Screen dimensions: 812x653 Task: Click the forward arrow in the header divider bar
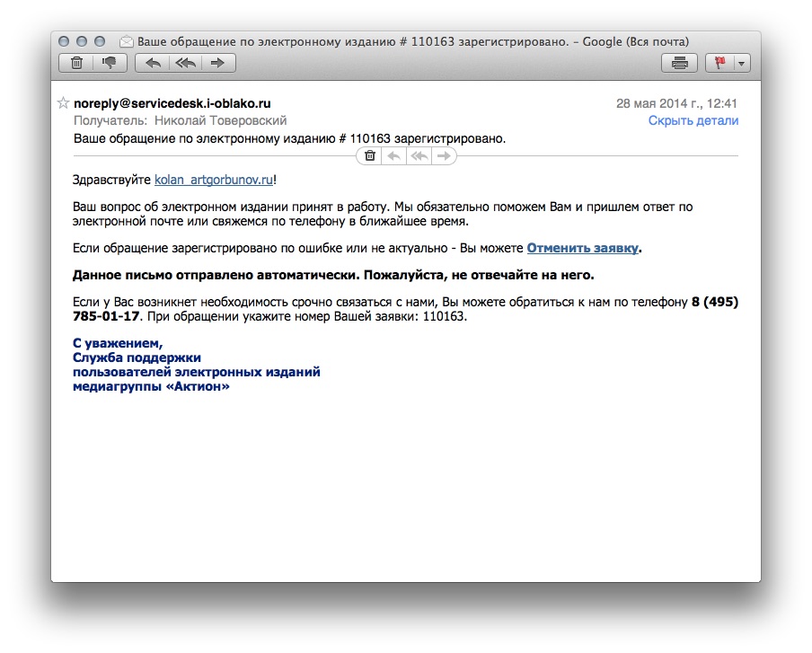(443, 156)
